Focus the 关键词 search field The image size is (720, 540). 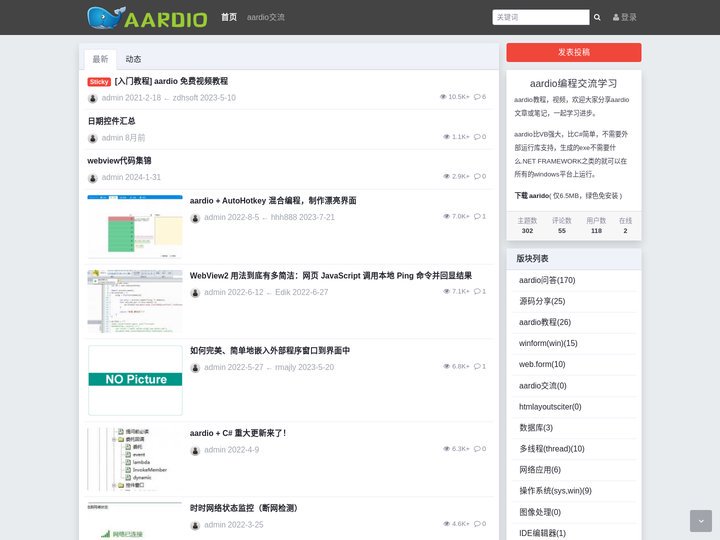point(540,17)
